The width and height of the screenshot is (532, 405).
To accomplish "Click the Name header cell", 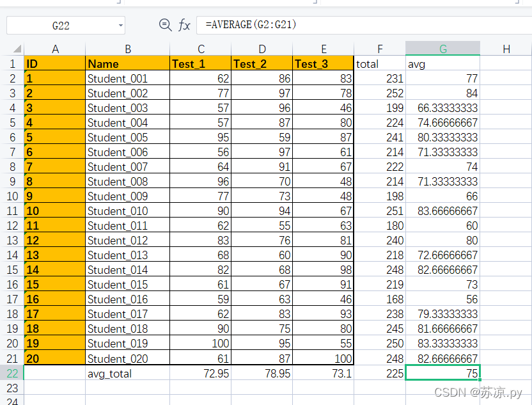I will coord(128,63).
